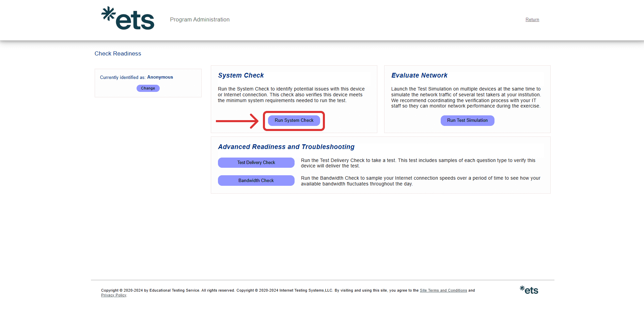The width and height of the screenshot is (644, 310).
Task: Click the Evaluate Network heading
Action: point(419,76)
